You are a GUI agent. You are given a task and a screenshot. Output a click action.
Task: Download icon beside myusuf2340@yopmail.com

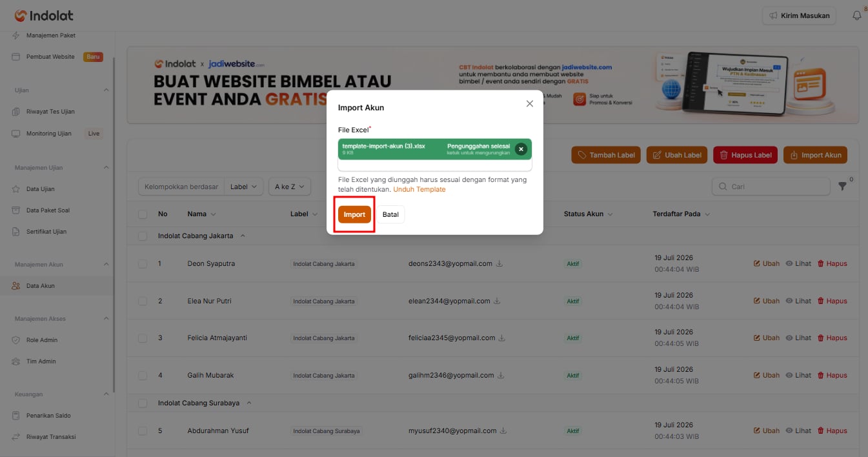point(503,431)
